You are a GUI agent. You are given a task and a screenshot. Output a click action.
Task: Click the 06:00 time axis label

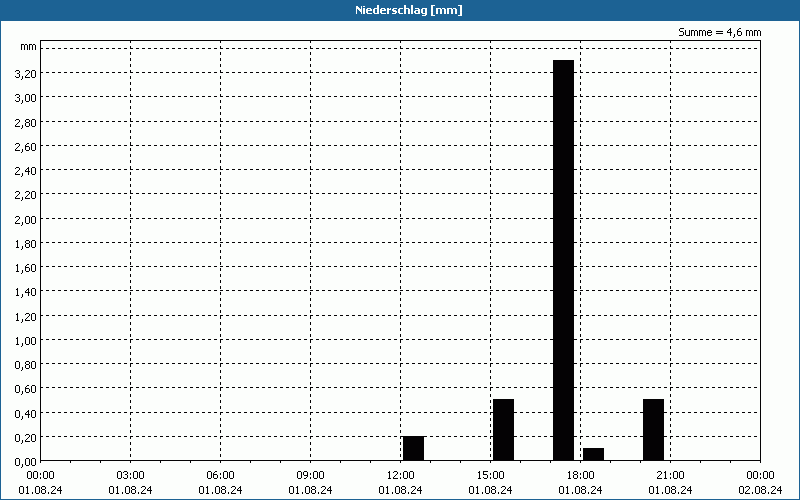coord(220,476)
